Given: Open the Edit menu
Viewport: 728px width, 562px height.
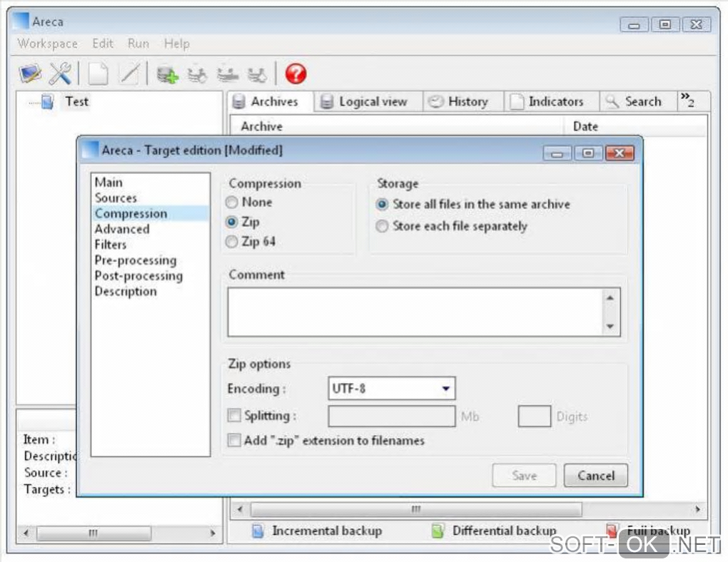Looking at the screenshot, I should 103,44.
